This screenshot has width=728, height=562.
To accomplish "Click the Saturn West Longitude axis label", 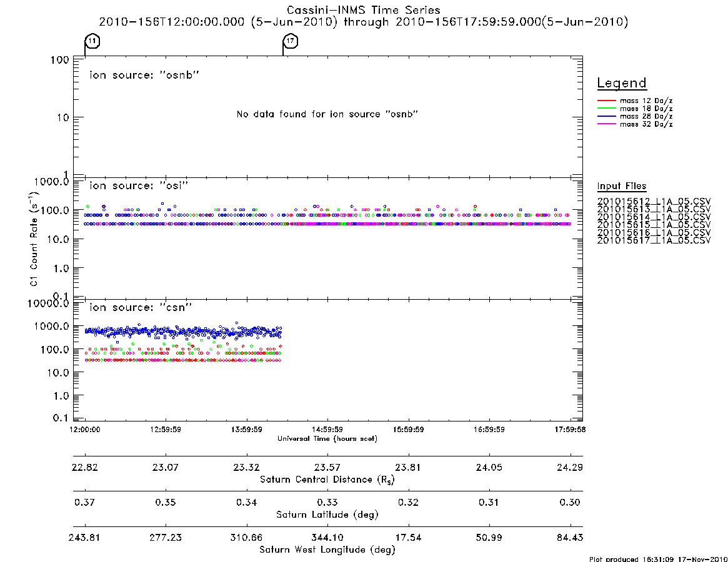I will (327, 550).
